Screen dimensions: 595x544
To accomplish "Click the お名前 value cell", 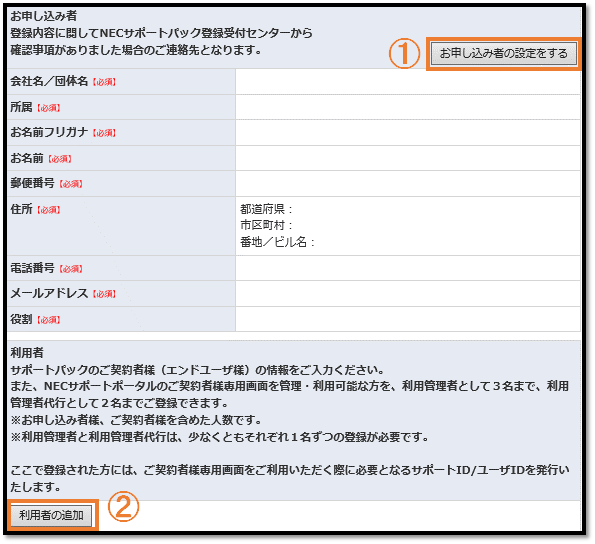I will click(x=408, y=158).
